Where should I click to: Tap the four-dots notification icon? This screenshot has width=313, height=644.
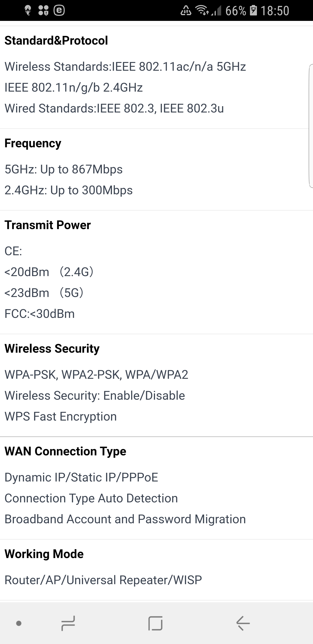pos(43,10)
